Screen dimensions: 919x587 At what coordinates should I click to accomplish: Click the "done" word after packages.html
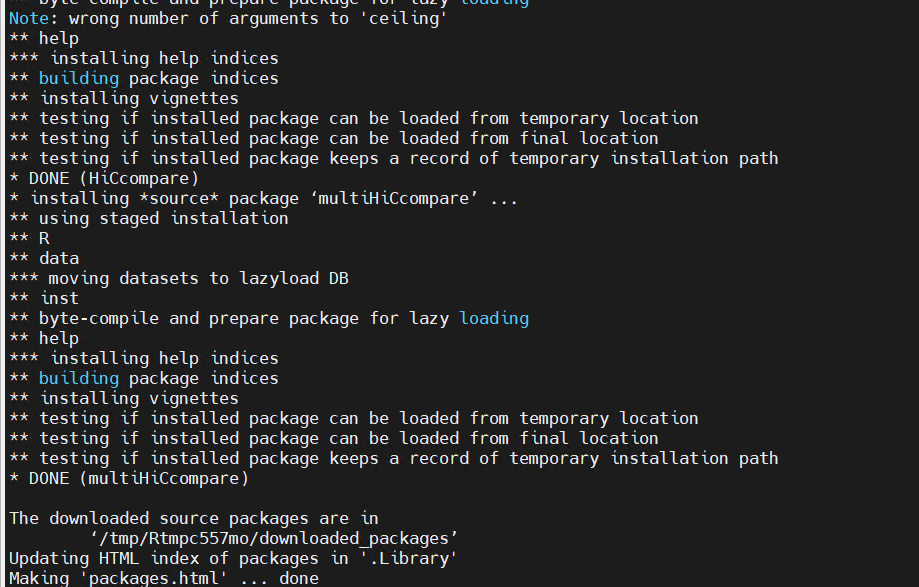299,578
